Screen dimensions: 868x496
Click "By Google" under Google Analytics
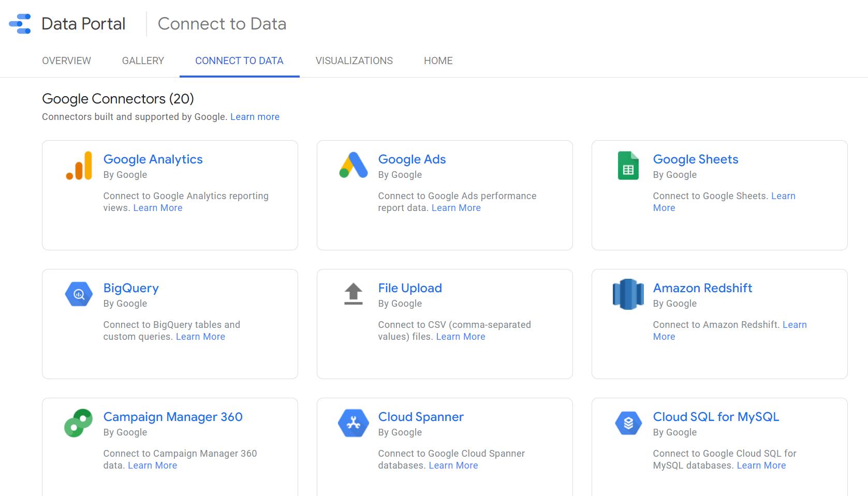[125, 175]
